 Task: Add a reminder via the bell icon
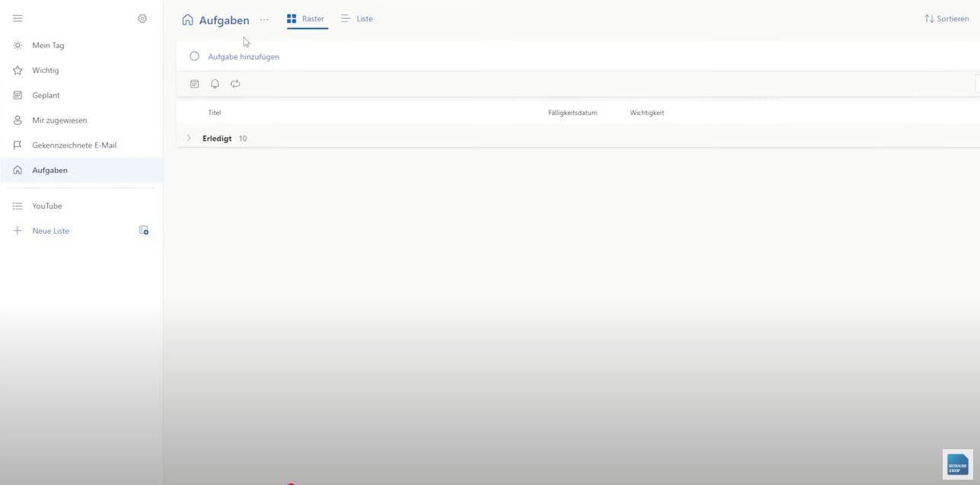[x=213, y=82]
